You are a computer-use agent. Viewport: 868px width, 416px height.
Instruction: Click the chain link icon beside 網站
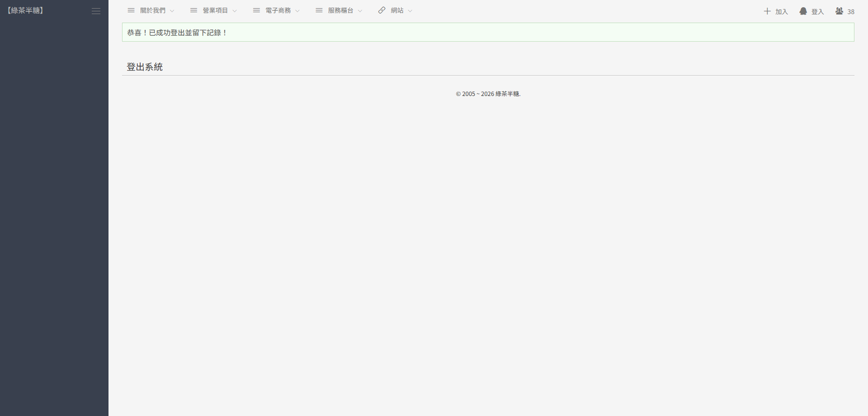point(381,10)
